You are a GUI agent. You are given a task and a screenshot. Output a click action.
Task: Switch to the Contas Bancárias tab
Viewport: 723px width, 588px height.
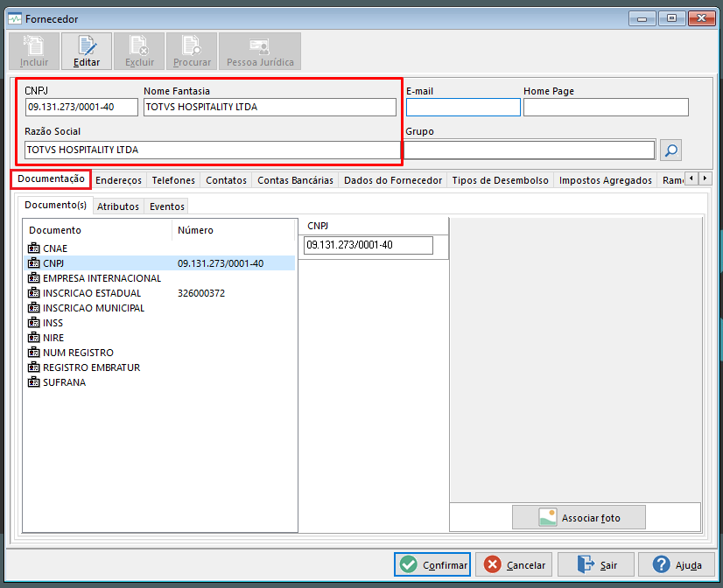coord(295,180)
